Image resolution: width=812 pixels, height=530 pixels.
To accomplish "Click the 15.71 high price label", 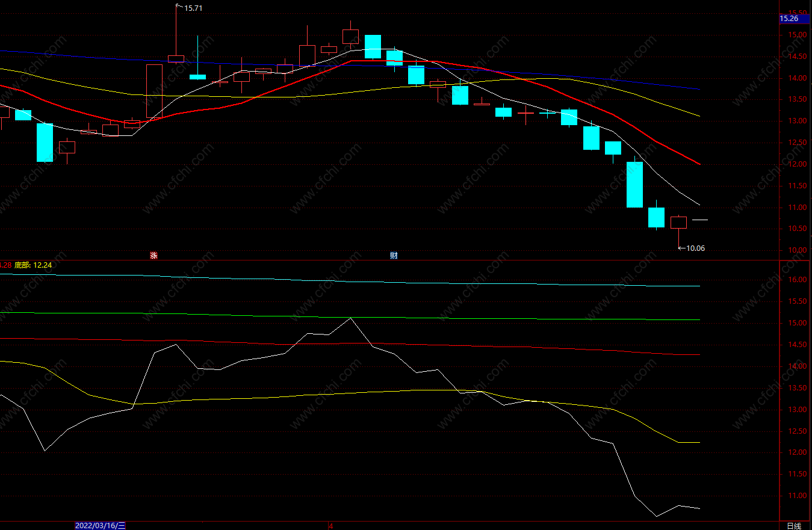I will [193, 8].
